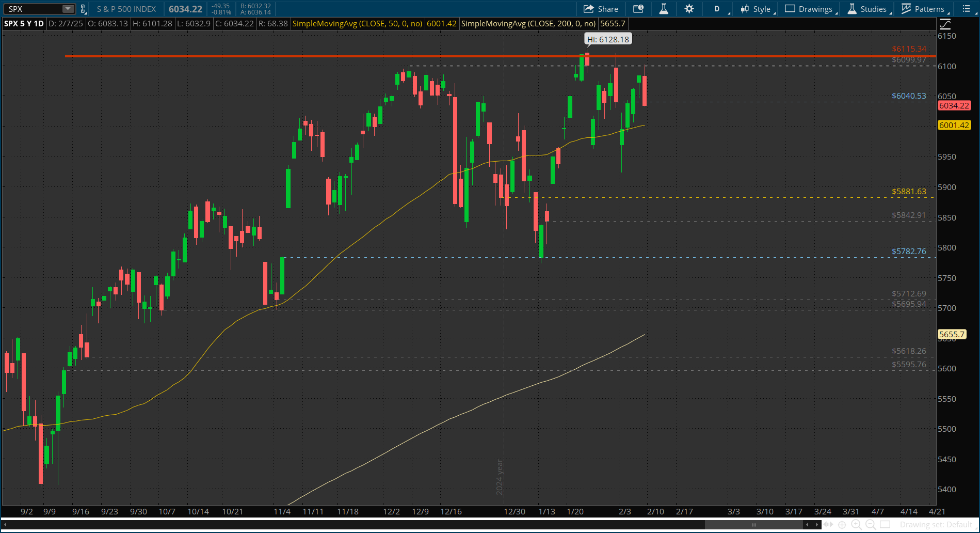
Task: Click the C: 6034.22 close value
Action: 234,23
